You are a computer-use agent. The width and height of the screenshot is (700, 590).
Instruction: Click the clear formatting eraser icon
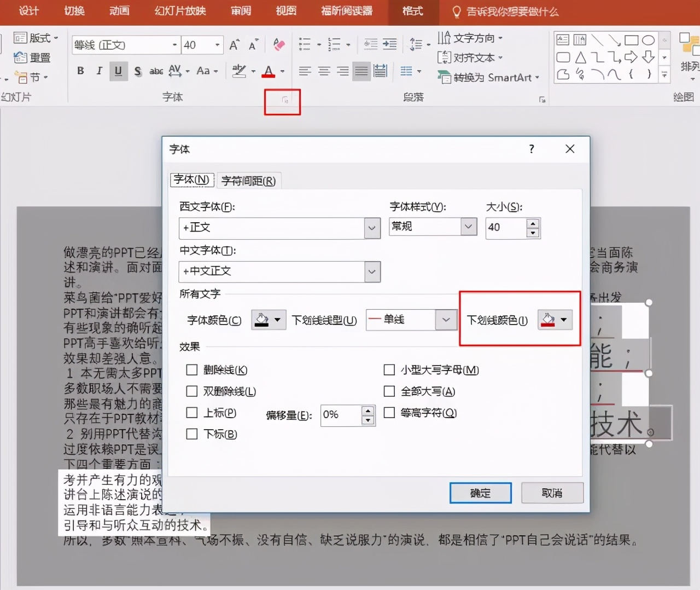278,44
